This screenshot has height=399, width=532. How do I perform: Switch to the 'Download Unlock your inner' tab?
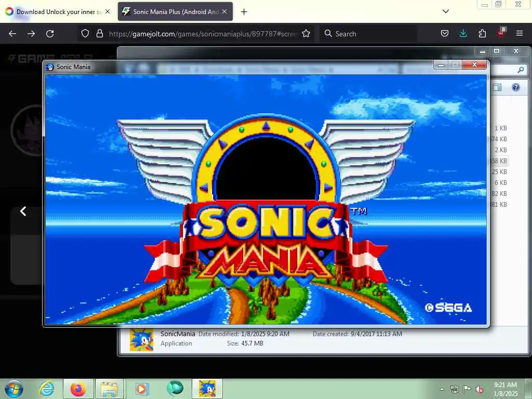[x=57, y=11]
